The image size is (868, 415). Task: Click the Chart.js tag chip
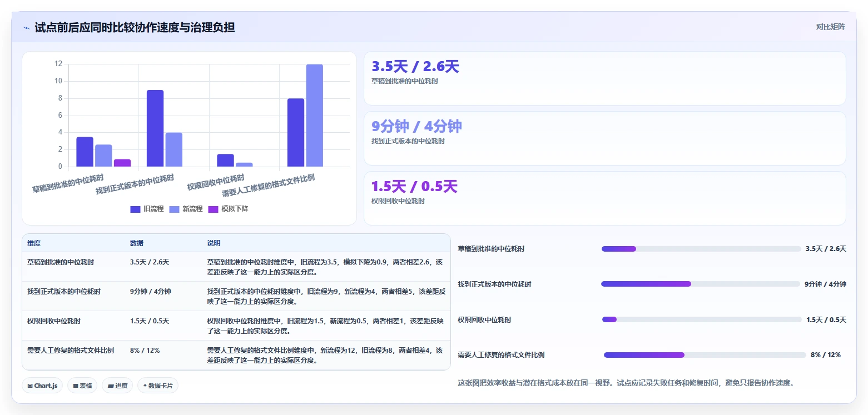pos(42,386)
